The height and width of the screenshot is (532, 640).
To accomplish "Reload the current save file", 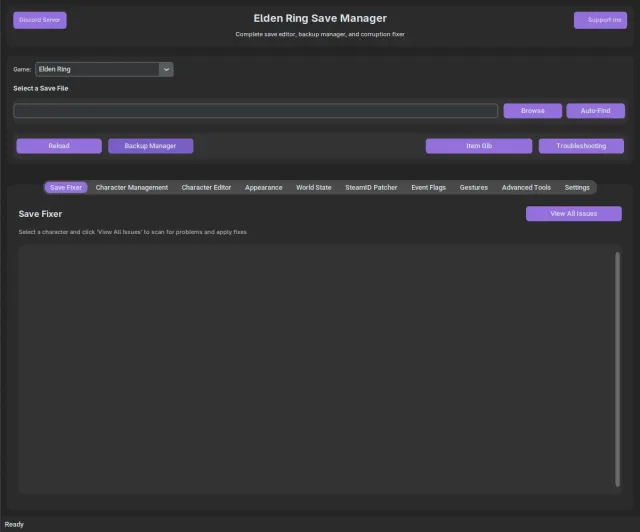I will point(59,146).
